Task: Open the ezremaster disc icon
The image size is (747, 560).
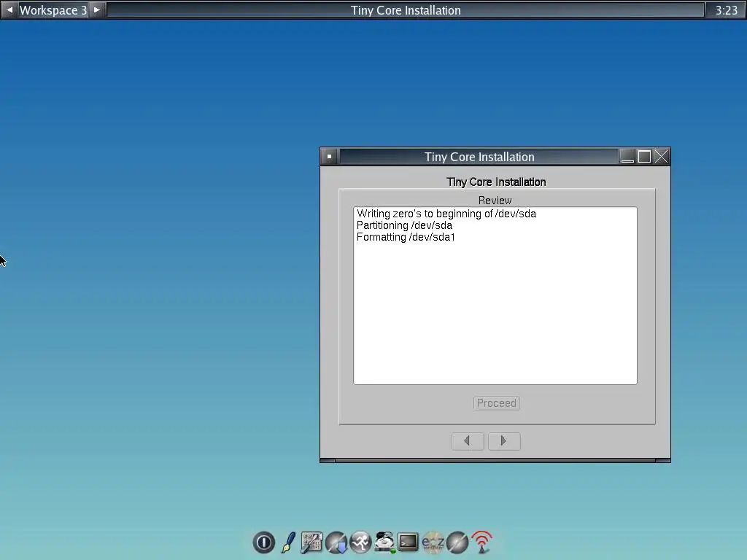Action: tap(433, 542)
